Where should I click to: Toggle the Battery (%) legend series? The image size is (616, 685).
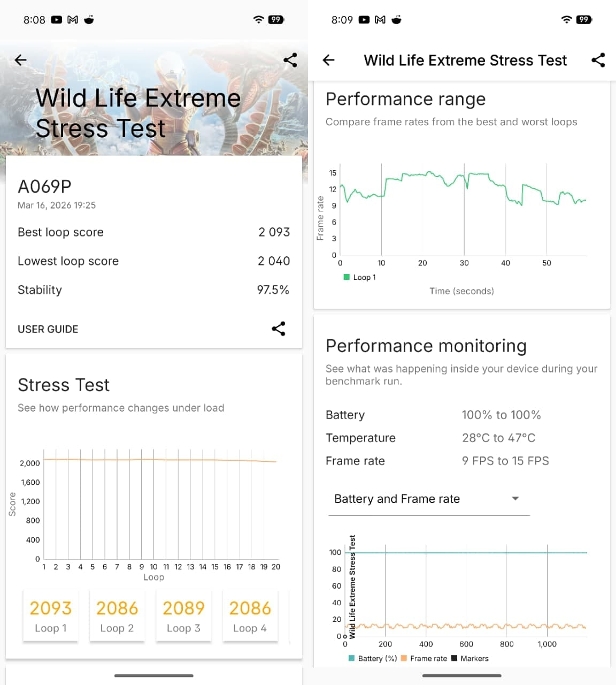coord(373,658)
